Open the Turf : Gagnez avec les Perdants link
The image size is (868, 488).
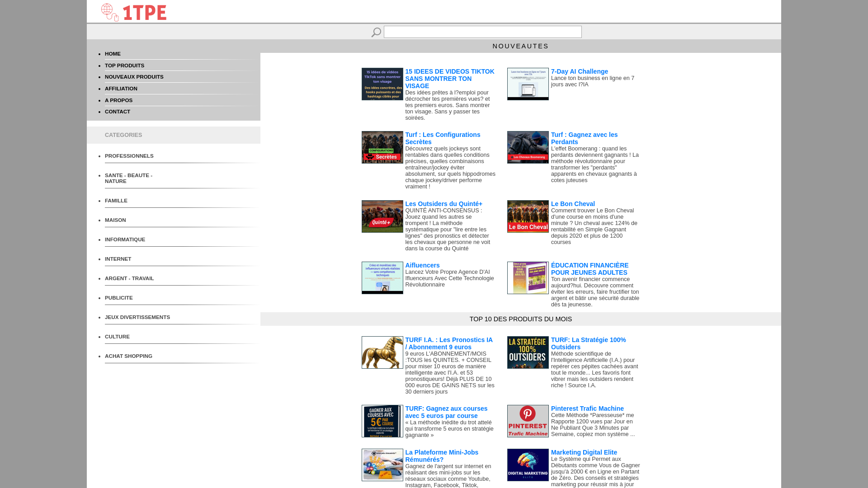pyautogui.click(x=584, y=138)
